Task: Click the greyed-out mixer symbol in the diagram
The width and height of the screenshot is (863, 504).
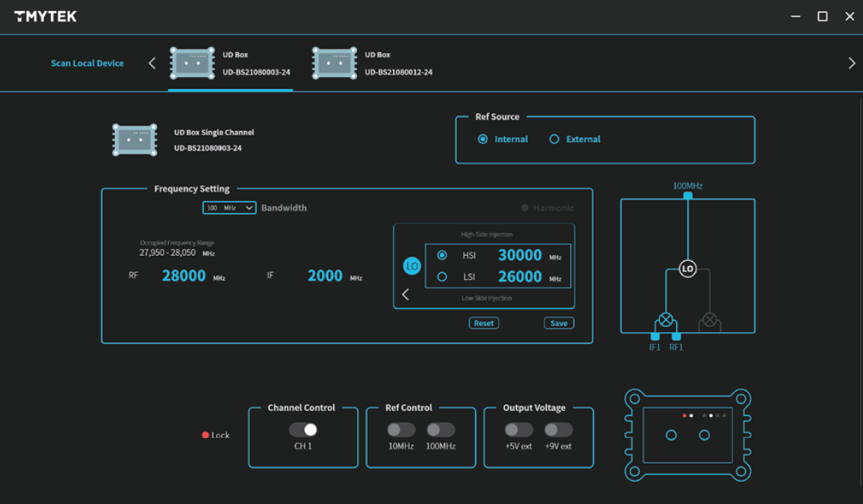Action: click(x=709, y=319)
